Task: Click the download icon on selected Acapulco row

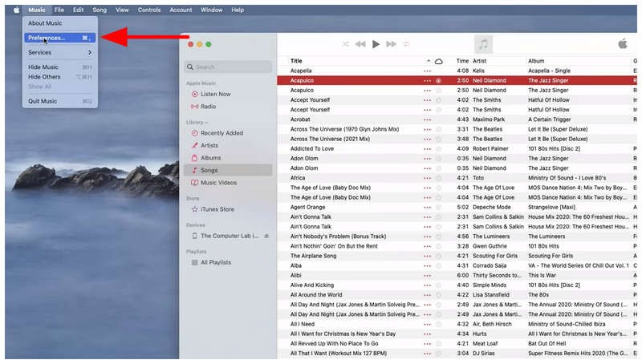Action: [x=438, y=80]
